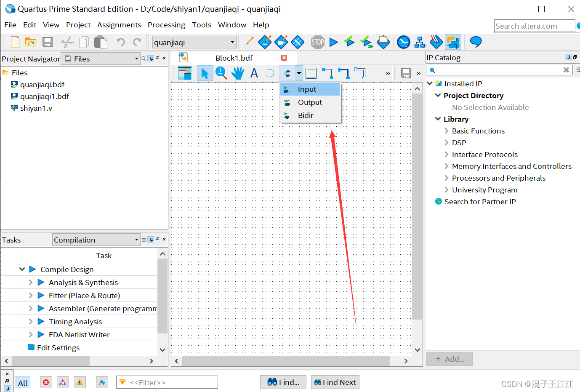Image resolution: width=580 pixels, height=392 pixels.
Task: Collapse the Installed IP tree node
Action: click(430, 83)
